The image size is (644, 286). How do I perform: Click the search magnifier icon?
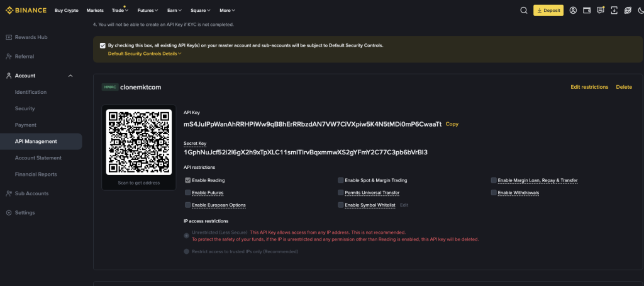pos(524,11)
